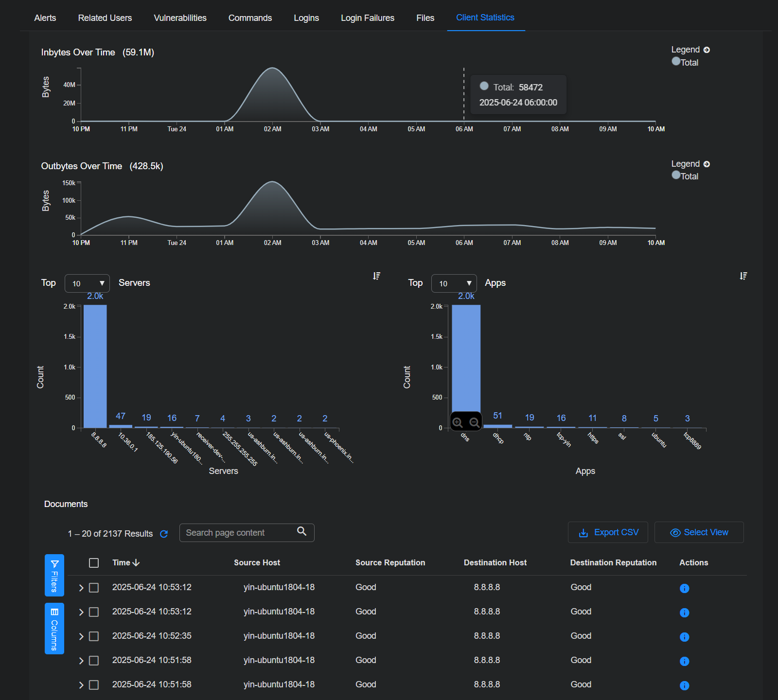Open the Top Apps count dropdown
Image resolution: width=778 pixels, height=700 pixels.
(454, 283)
